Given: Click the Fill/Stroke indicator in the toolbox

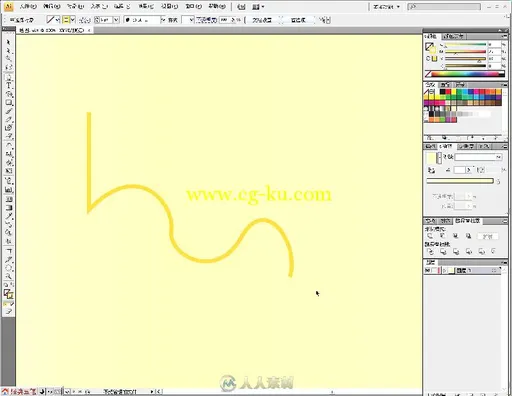Looking at the screenshot, I should click(8, 294).
